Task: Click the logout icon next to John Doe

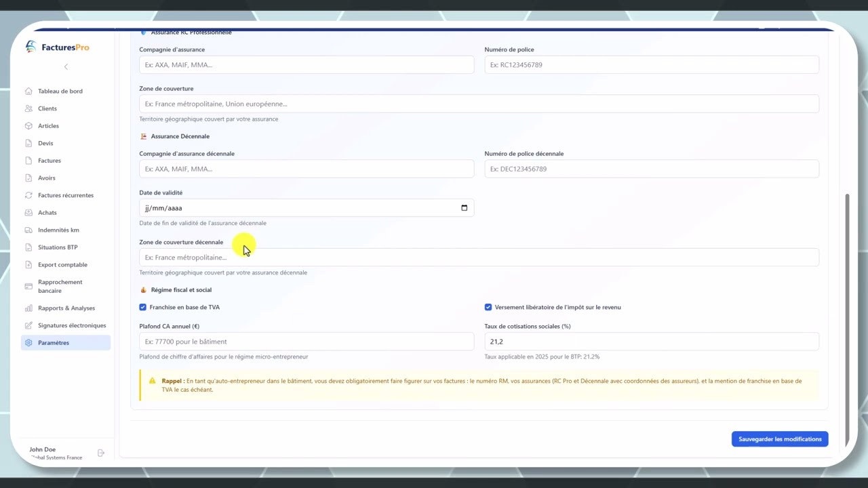Action: click(101, 453)
